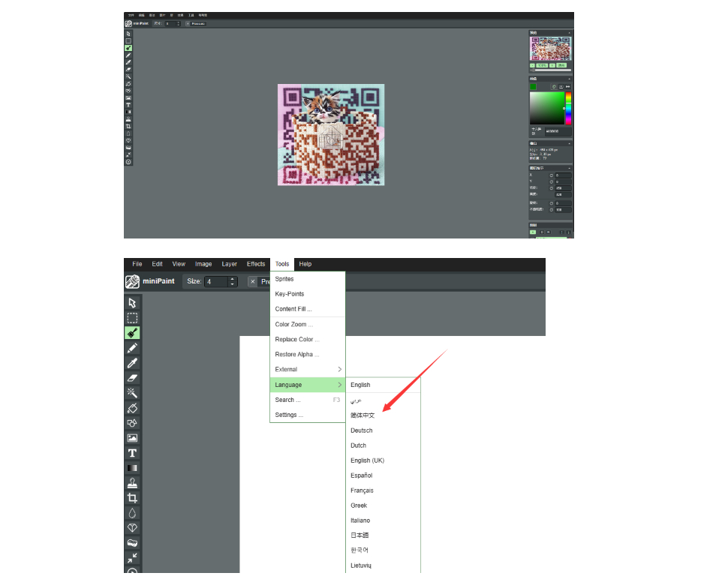Open the Effects menu
This screenshot has width=728, height=585.
[x=256, y=264]
